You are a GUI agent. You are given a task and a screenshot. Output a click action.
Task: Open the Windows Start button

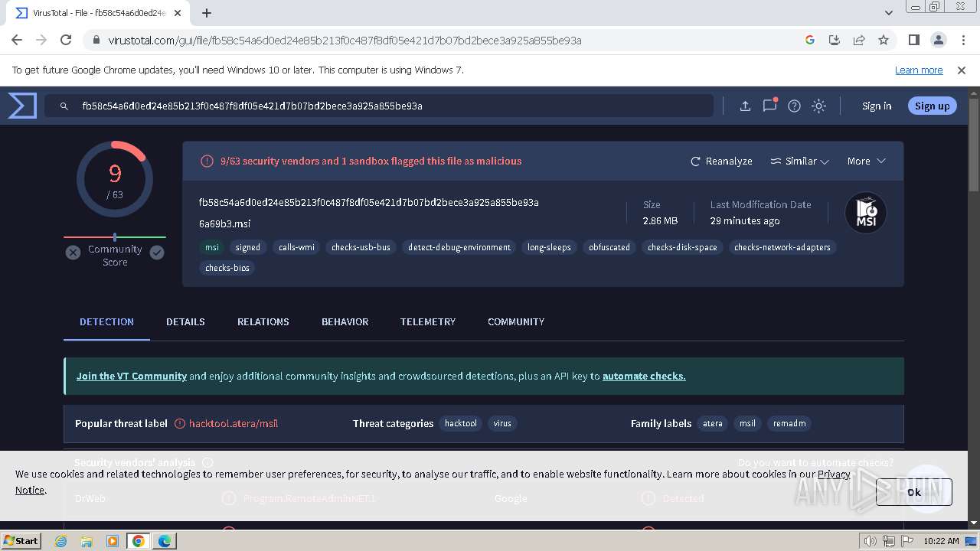click(21, 540)
